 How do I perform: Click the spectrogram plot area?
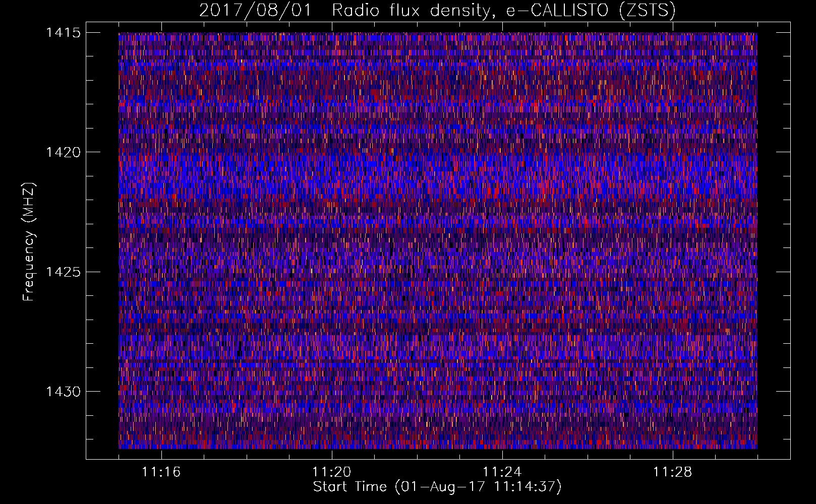(438, 240)
